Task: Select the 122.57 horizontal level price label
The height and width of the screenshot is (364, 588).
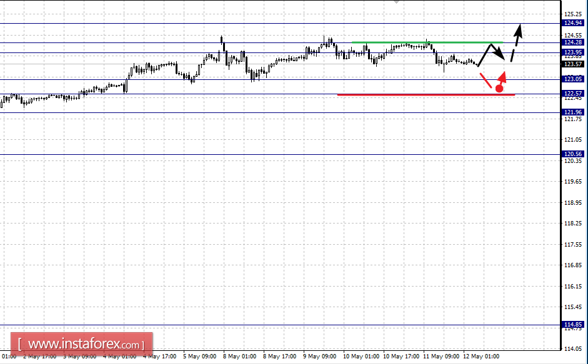Action: pos(573,94)
